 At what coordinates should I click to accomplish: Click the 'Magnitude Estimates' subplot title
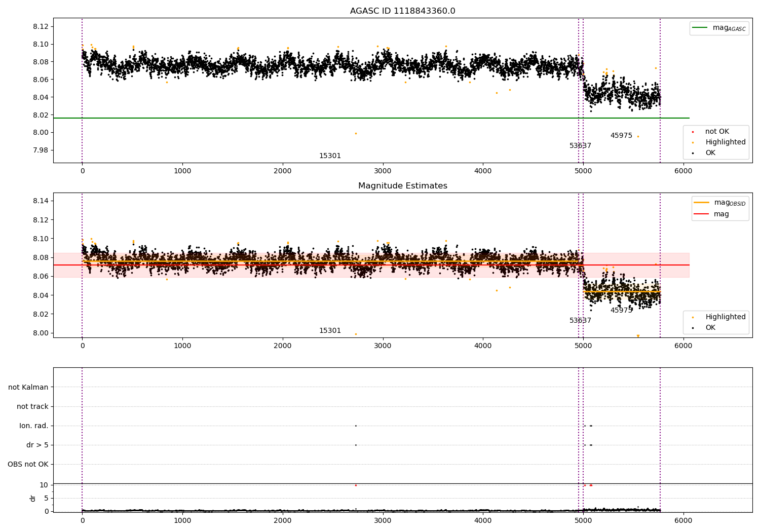click(x=402, y=186)
